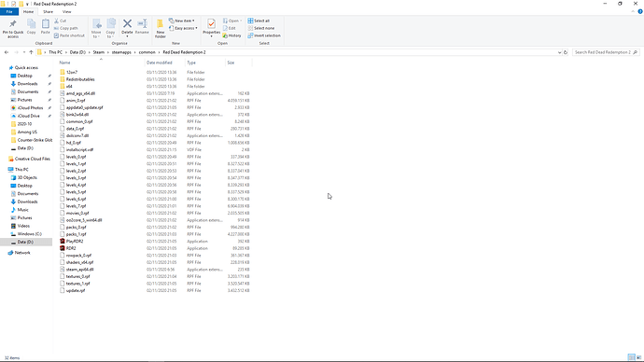Open the Among US sidebar folder

pos(27,132)
